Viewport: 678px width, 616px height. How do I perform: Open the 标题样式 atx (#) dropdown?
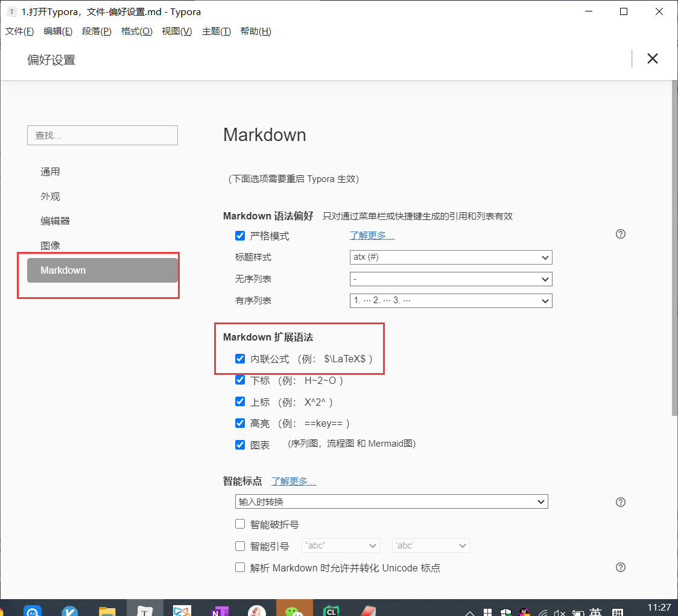[x=451, y=257]
